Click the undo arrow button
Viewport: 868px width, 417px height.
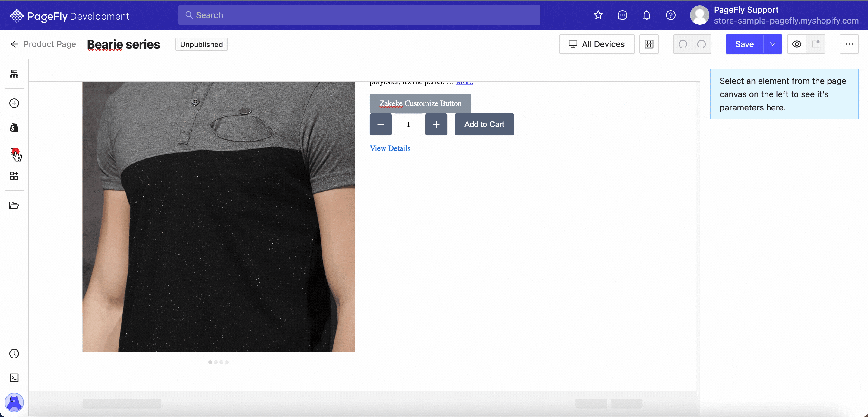tap(683, 44)
